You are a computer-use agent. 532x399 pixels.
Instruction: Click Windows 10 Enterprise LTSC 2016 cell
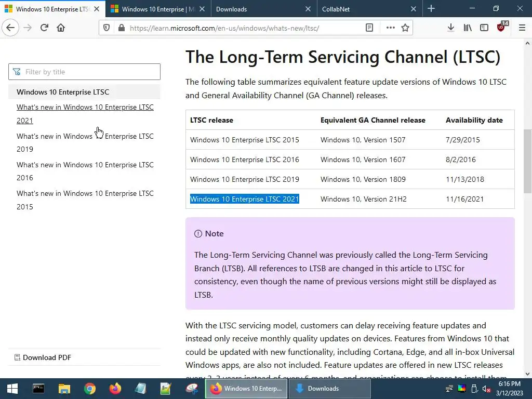point(245,159)
